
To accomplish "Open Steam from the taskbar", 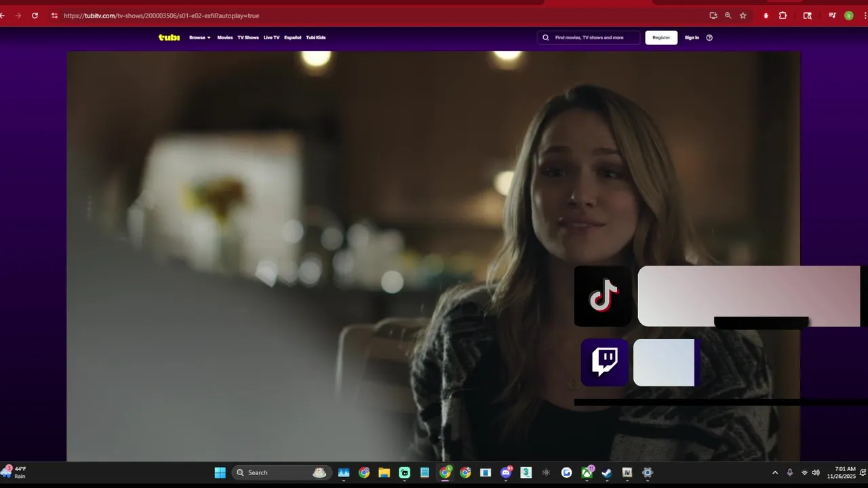I will click(607, 472).
